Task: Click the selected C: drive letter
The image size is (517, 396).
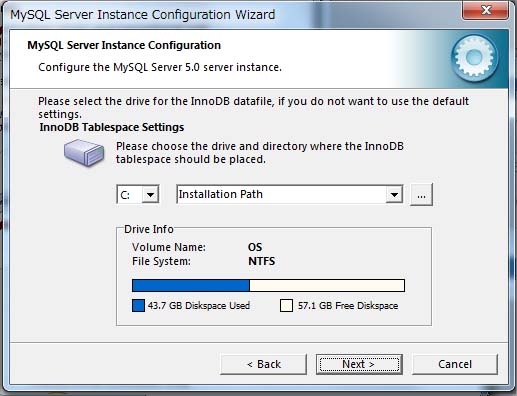Action: pyautogui.click(x=125, y=195)
